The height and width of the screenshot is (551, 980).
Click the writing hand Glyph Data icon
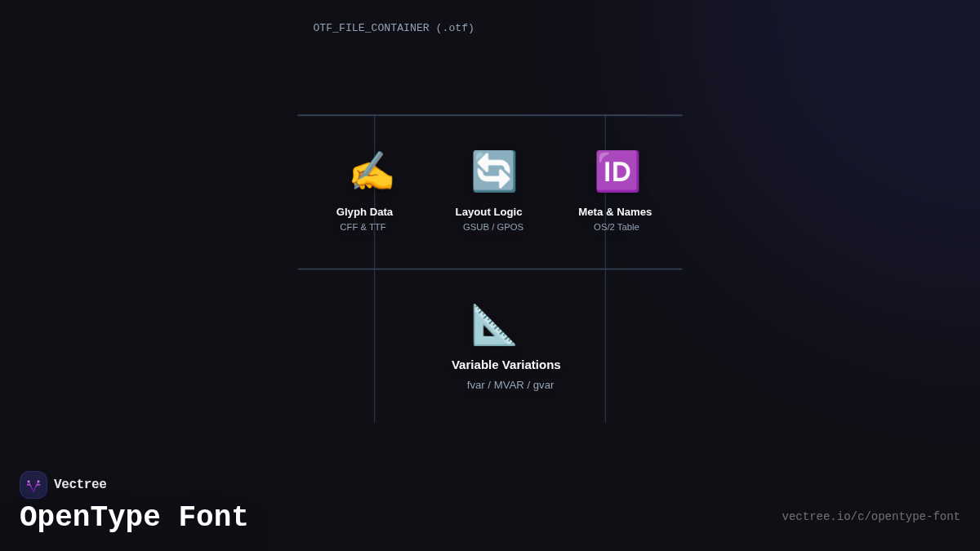[x=372, y=171]
